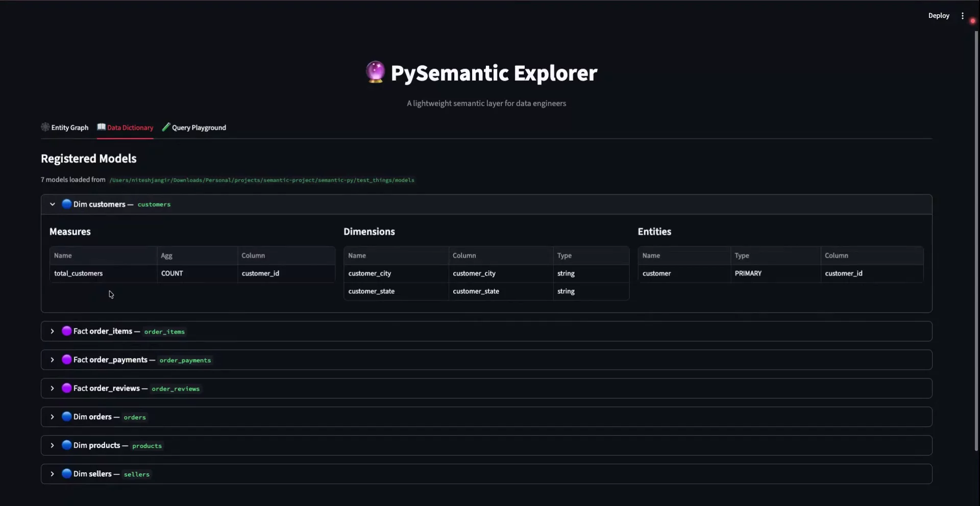Click the Entity Graph tab icon
980x506 pixels.
(x=45, y=127)
